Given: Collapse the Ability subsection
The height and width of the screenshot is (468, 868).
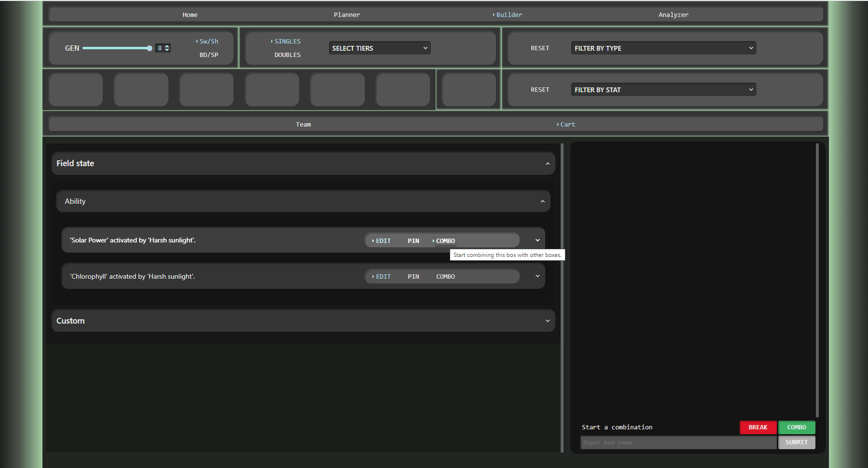Looking at the screenshot, I should (543, 201).
